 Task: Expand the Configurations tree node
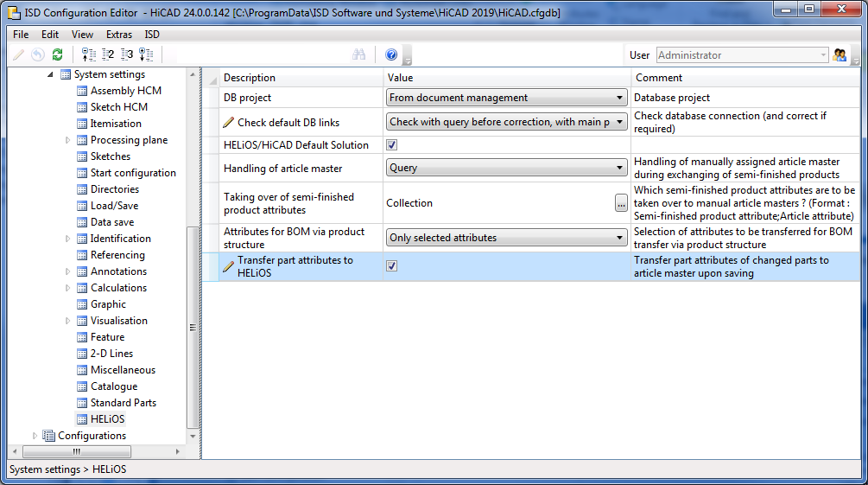[x=35, y=436]
